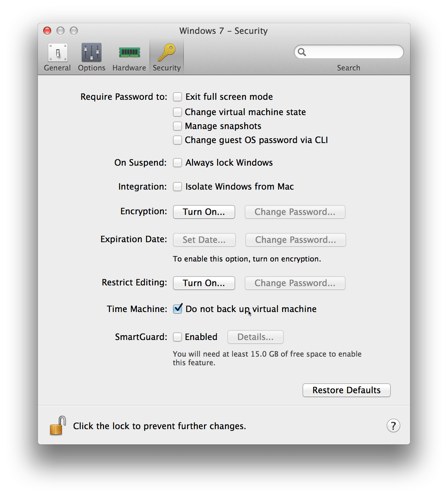Switch to the Options pane

click(91, 56)
